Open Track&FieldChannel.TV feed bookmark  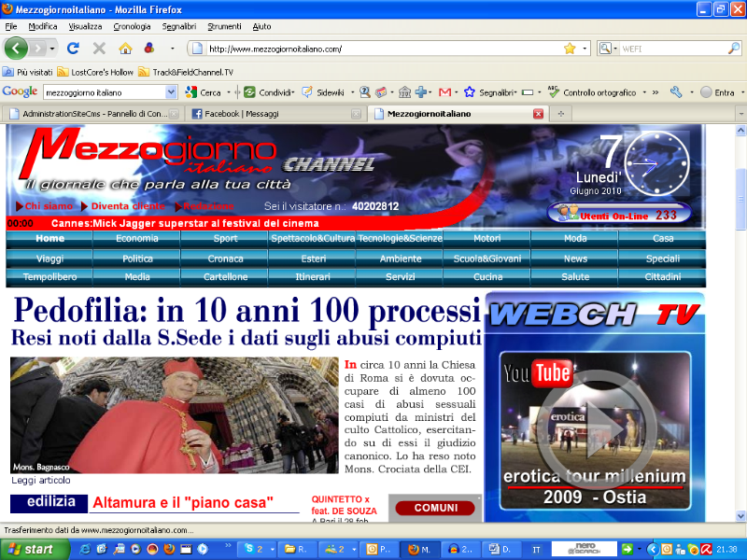[x=186, y=72]
